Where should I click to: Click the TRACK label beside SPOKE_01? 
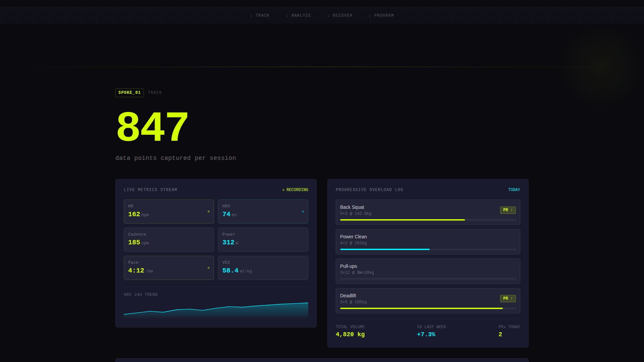pos(155,93)
